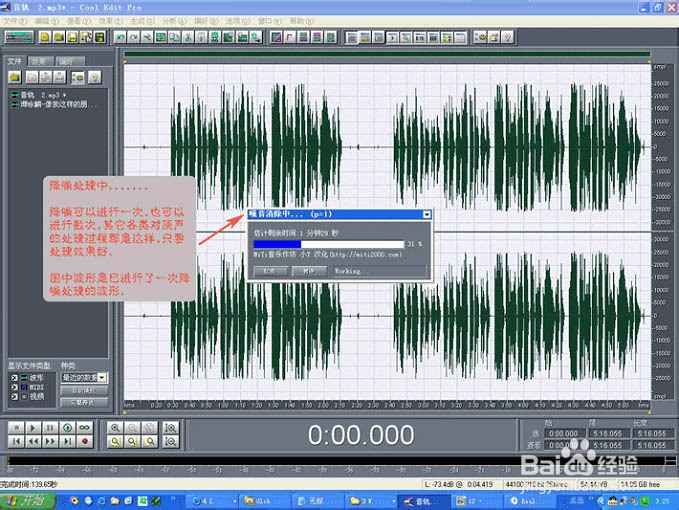Toggle the 视频 video file type checkbox
This screenshot has height=510, width=679.
(x=14, y=397)
